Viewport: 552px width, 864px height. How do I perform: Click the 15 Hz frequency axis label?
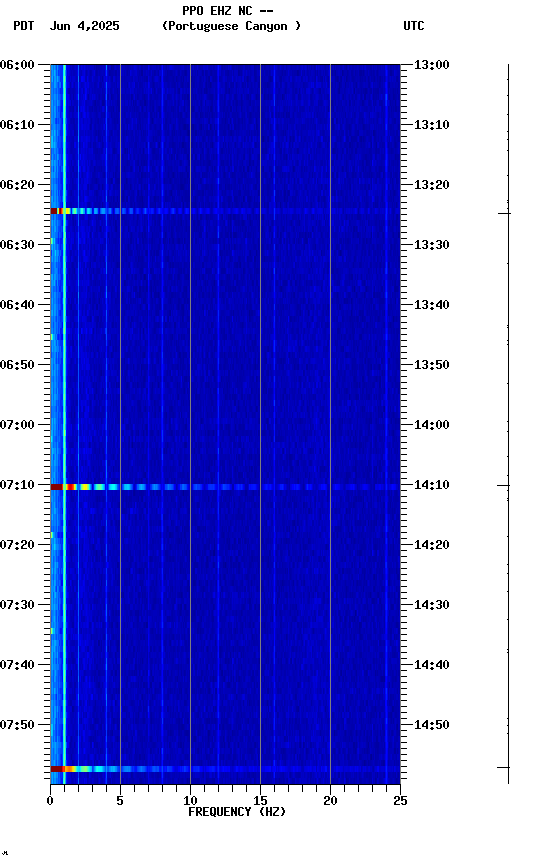pyautogui.click(x=260, y=801)
